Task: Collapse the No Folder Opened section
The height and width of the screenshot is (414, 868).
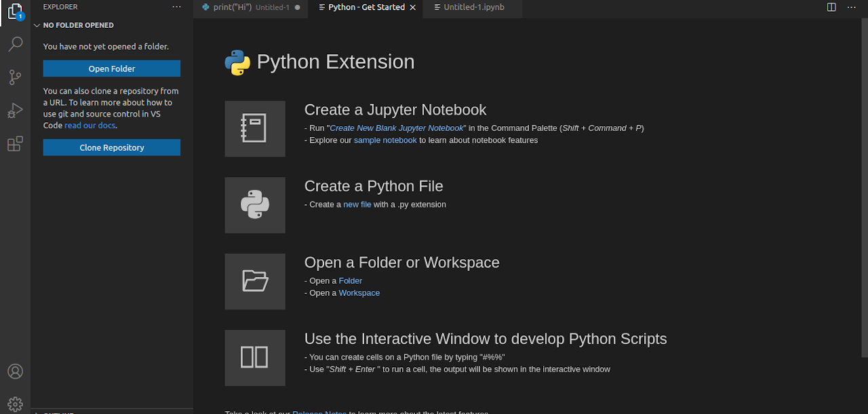Action: 37,25
